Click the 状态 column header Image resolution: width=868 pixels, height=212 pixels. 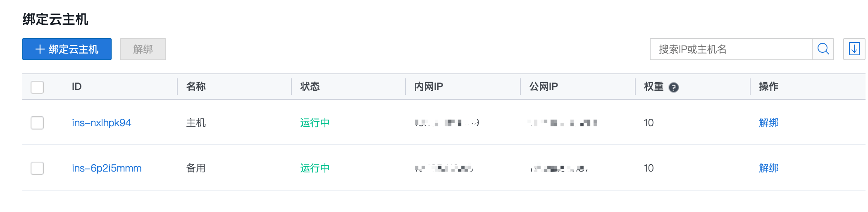pos(310,87)
